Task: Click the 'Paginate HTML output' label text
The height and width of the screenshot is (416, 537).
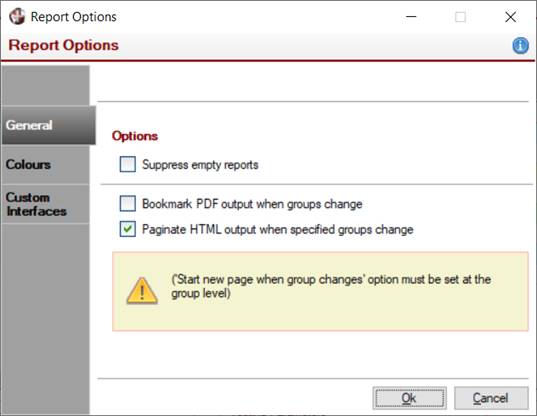Action: click(277, 229)
